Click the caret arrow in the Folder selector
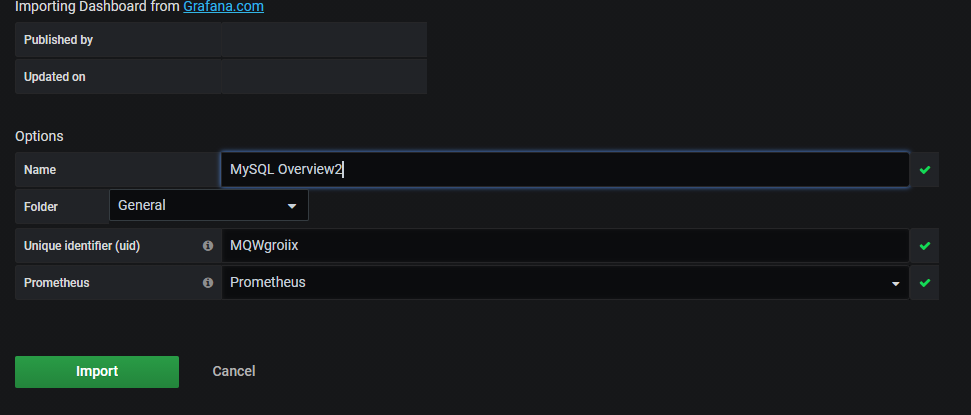Screen dimensions: 971x415 click(292, 206)
